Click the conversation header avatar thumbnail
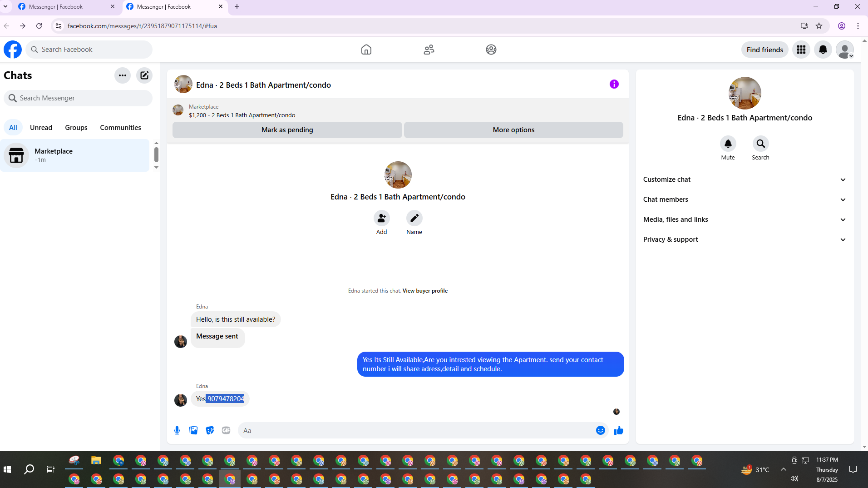Image resolution: width=868 pixels, height=488 pixels. 183,85
